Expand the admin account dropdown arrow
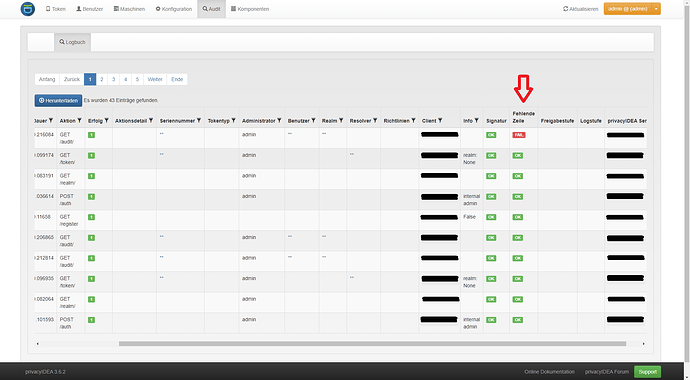 click(x=656, y=9)
